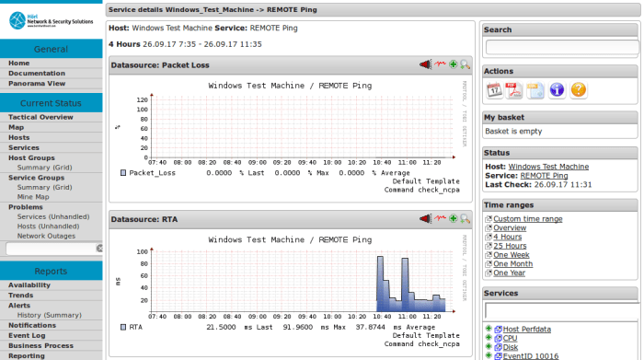Focus the Services filter input field

point(562,311)
